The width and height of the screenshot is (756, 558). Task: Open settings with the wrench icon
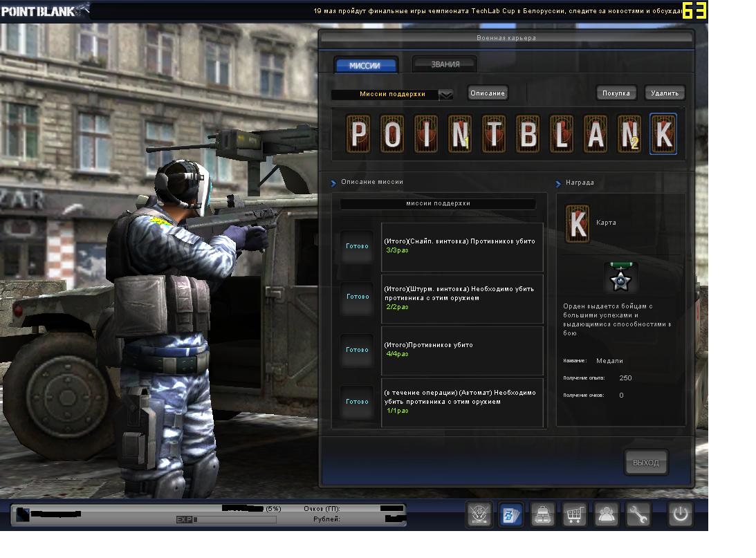tap(638, 514)
